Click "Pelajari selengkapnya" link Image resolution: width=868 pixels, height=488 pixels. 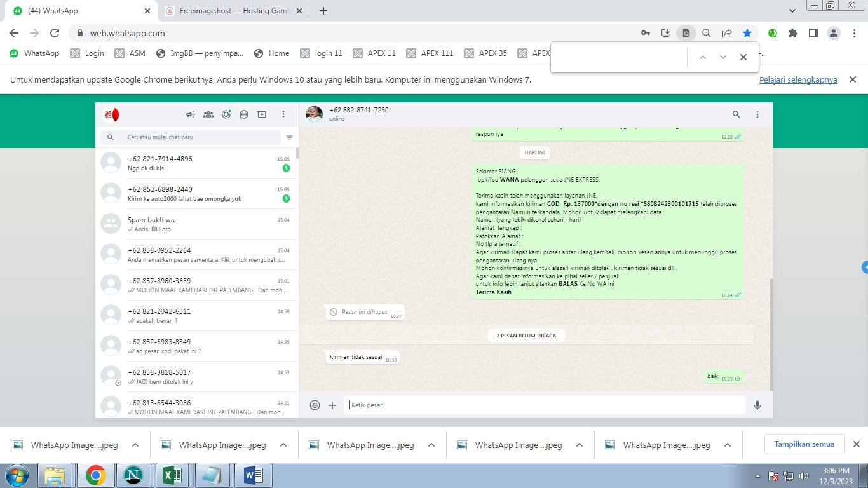coord(798,80)
